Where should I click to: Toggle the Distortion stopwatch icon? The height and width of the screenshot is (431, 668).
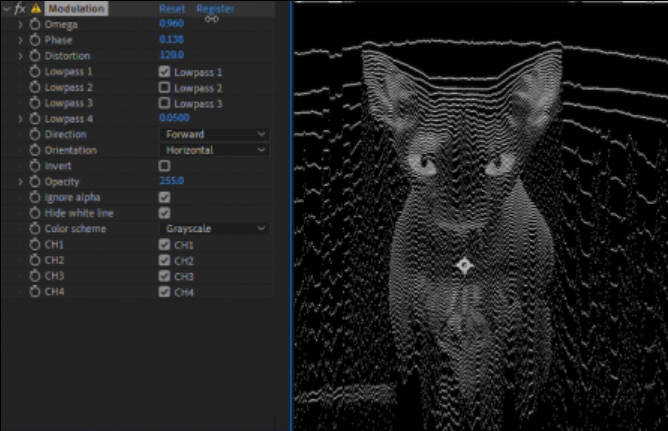[x=35, y=56]
